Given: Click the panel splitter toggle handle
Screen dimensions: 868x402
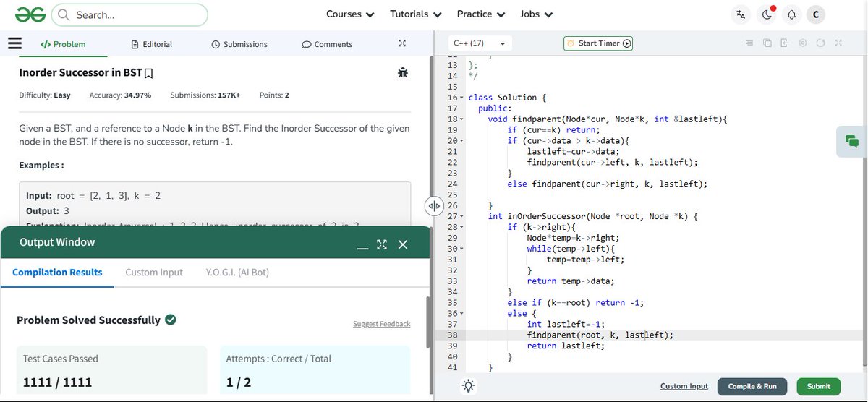Looking at the screenshot, I should 434,206.
